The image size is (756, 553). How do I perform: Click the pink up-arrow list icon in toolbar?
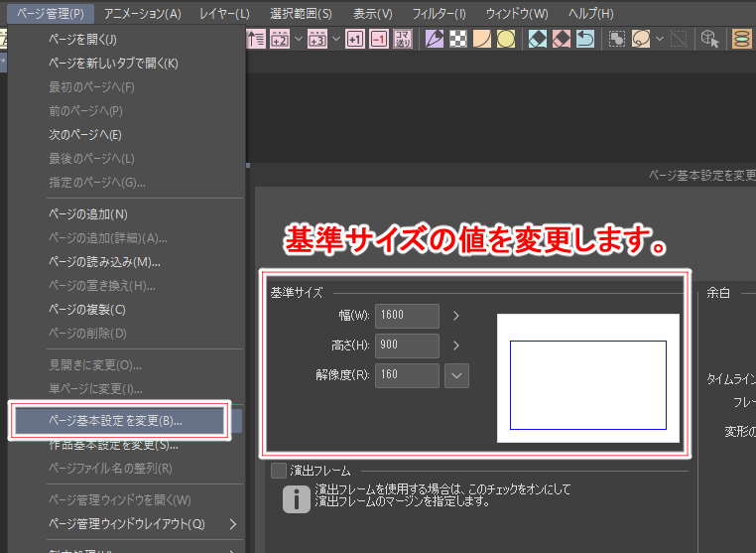point(256,39)
